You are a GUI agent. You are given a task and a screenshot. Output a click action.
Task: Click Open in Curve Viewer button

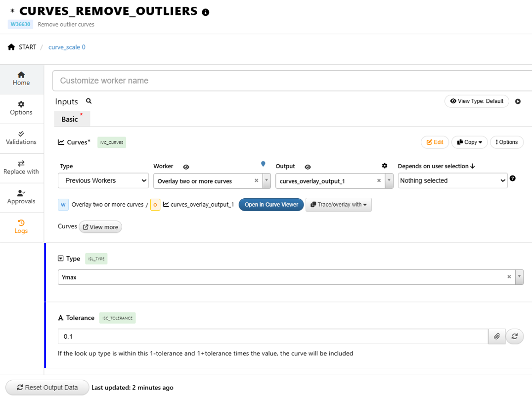point(271,205)
